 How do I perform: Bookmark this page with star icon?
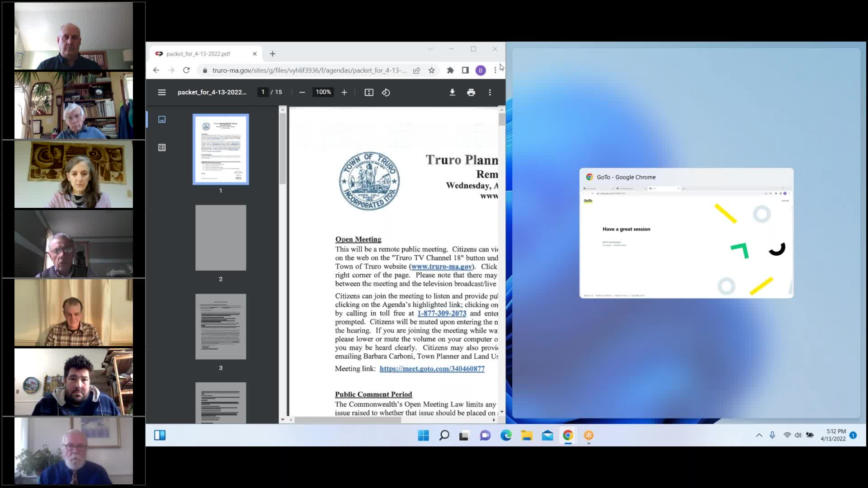(432, 70)
